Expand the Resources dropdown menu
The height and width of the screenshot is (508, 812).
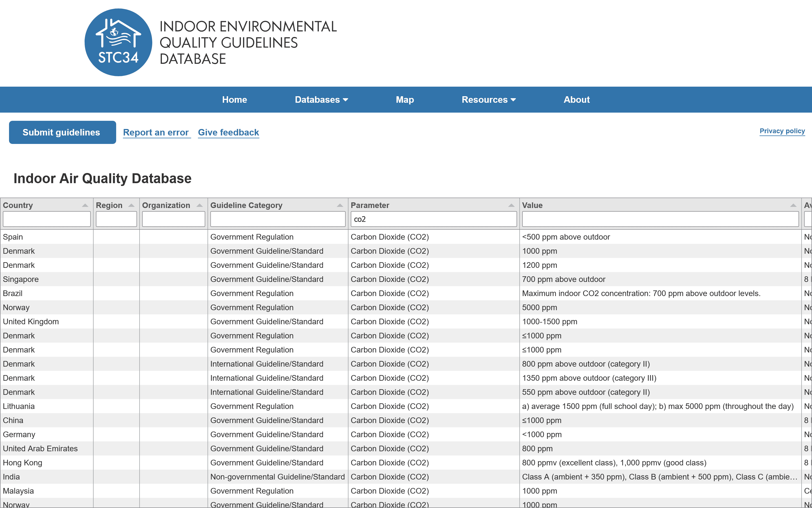click(489, 100)
